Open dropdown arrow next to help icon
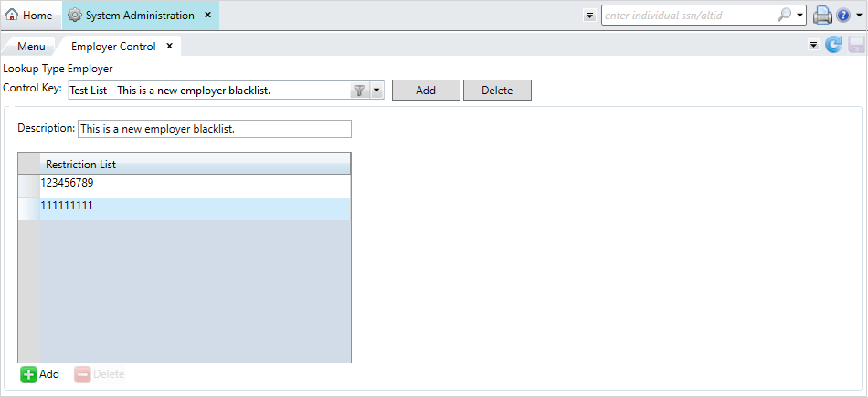868x397 pixels. click(x=860, y=16)
